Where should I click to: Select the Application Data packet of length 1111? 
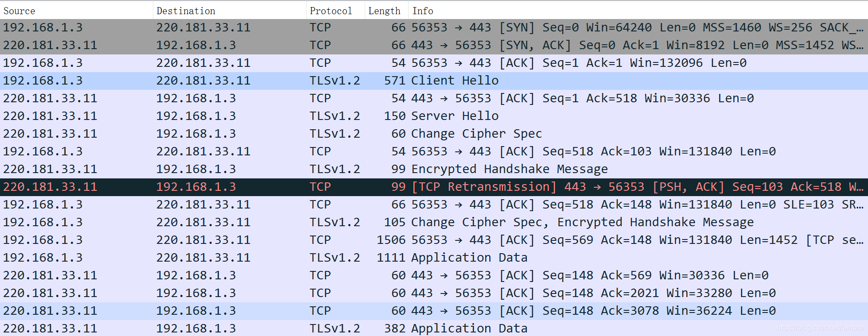click(x=434, y=258)
